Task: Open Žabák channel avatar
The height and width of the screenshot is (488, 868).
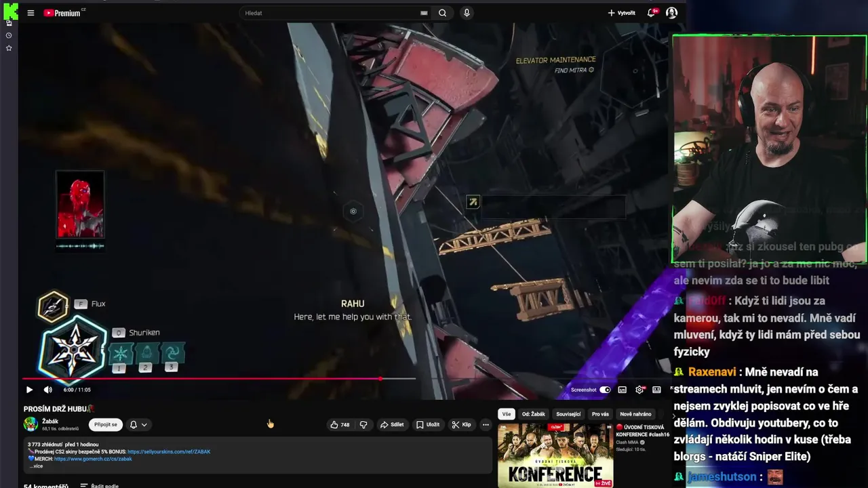Action: click(x=31, y=424)
